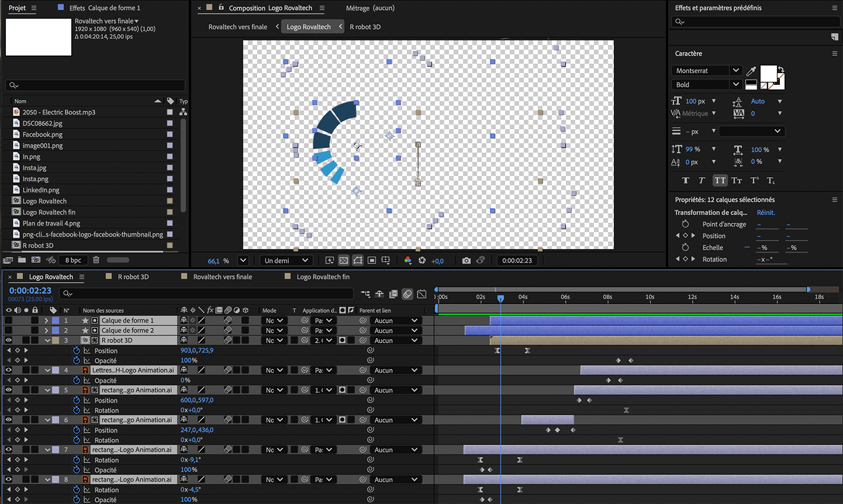
Task: Toggle the transparency grid in viewer
Action: pyautogui.click(x=344, y=261)
